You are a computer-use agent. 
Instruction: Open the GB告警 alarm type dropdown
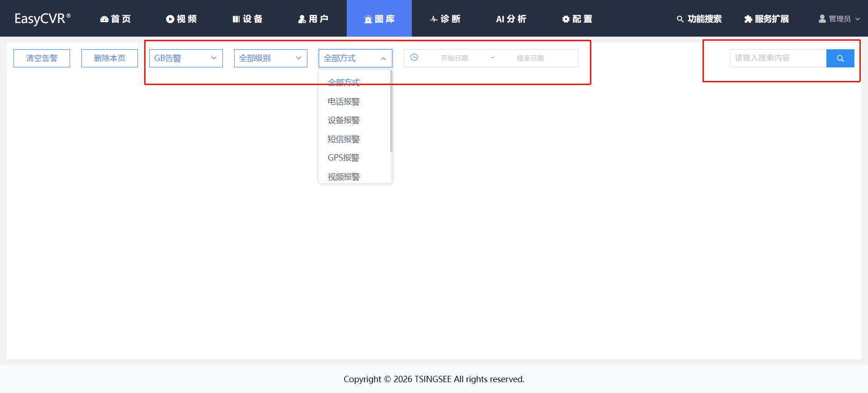[186, 58]
